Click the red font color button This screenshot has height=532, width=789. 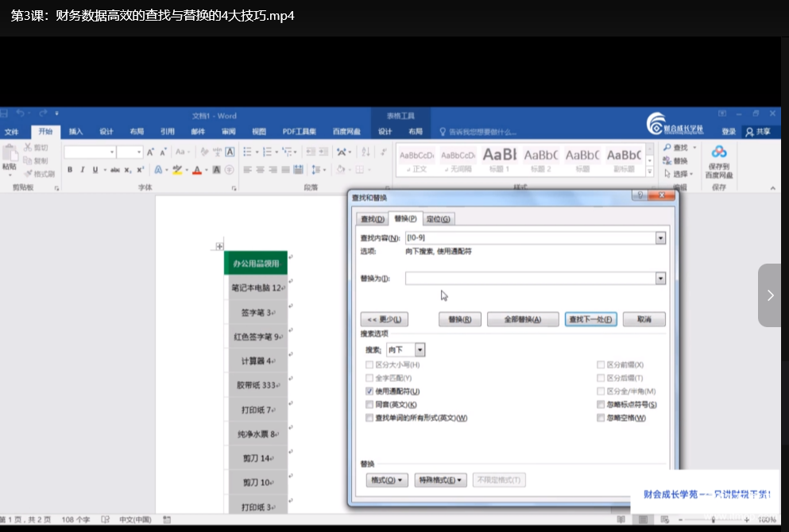[197, 170]
